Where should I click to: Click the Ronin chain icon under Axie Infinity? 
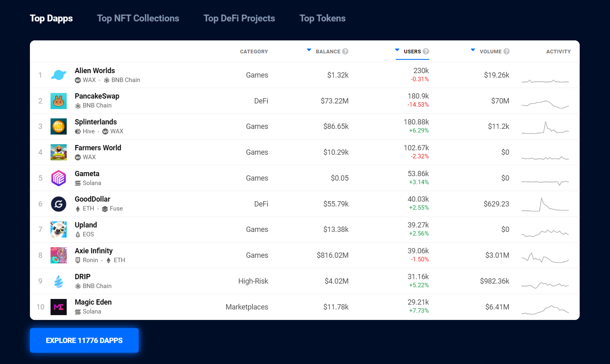(x=78, y=260)
